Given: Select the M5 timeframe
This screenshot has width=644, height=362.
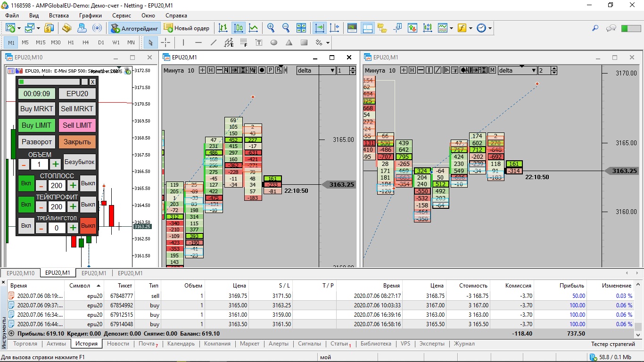Looking at the screenshot, I should (25, 42).
